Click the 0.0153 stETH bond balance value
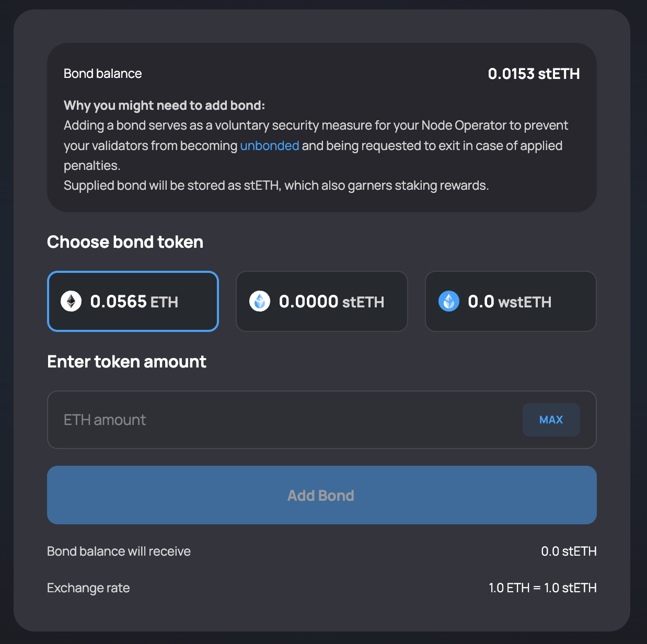 coord(534,74)
